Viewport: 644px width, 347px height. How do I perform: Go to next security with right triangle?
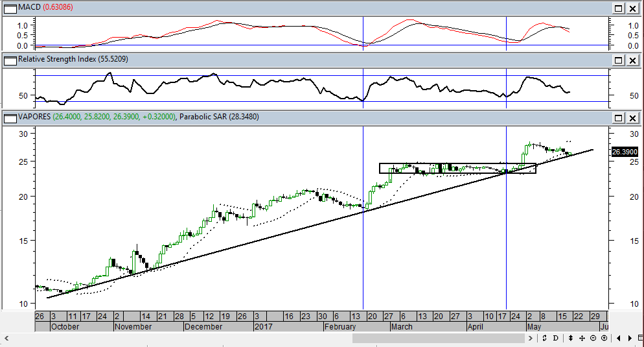point(628,338)
